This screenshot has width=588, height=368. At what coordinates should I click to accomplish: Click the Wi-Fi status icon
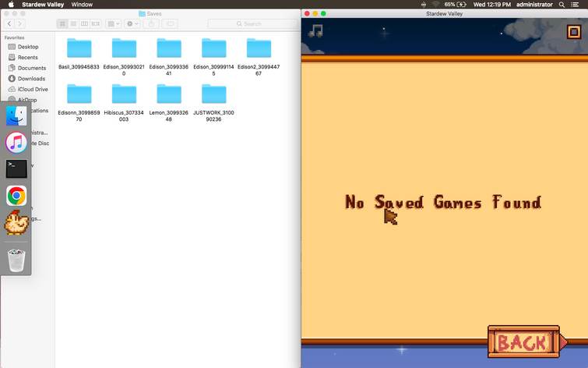[x=435, y=5]
